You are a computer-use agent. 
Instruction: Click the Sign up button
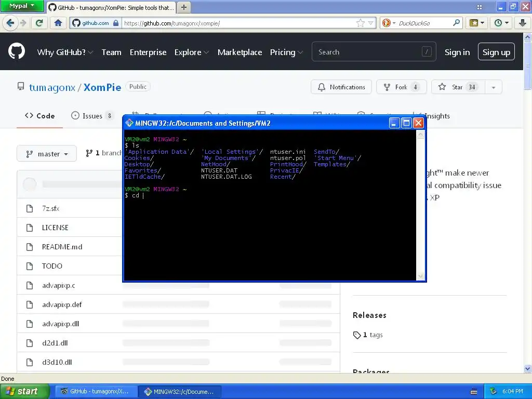(x=496, y=52)
